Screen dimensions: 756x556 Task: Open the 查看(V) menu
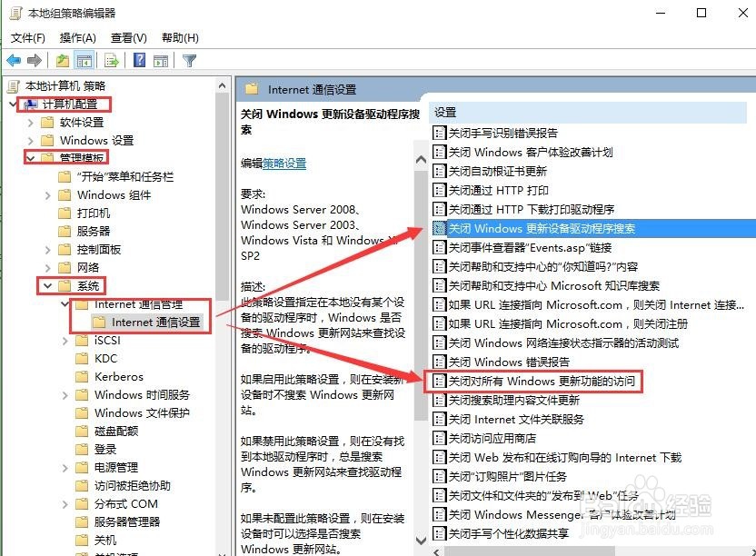(129, 37)
